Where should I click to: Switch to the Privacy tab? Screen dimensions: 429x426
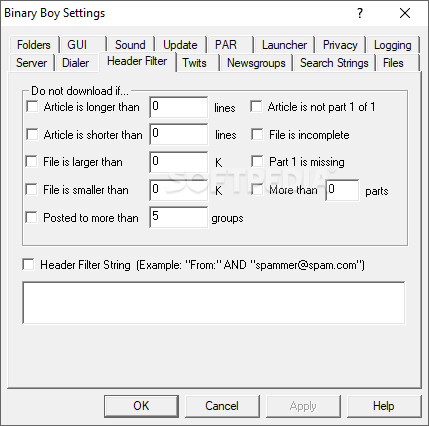coord(340,45)
